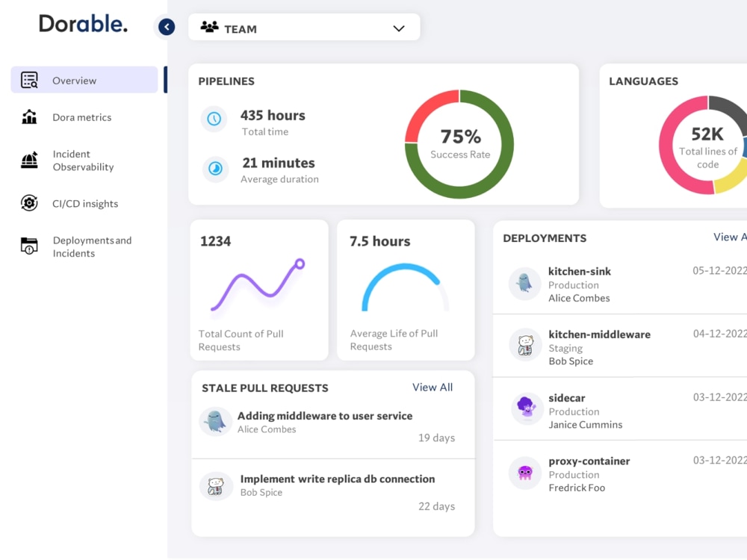Click View All in Stale Pull Requests
This screenshot has height=560, width=747.
[433, 388]
